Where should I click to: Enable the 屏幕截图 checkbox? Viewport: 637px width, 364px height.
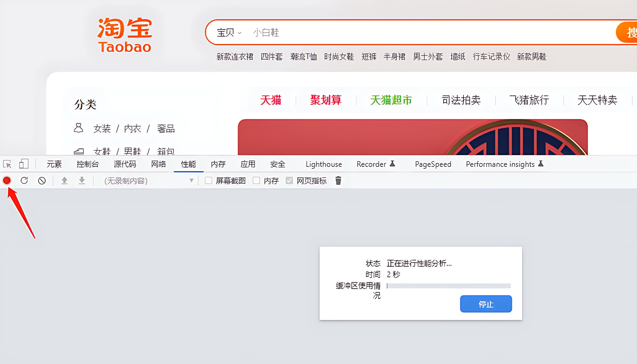(x=208, y=180)
